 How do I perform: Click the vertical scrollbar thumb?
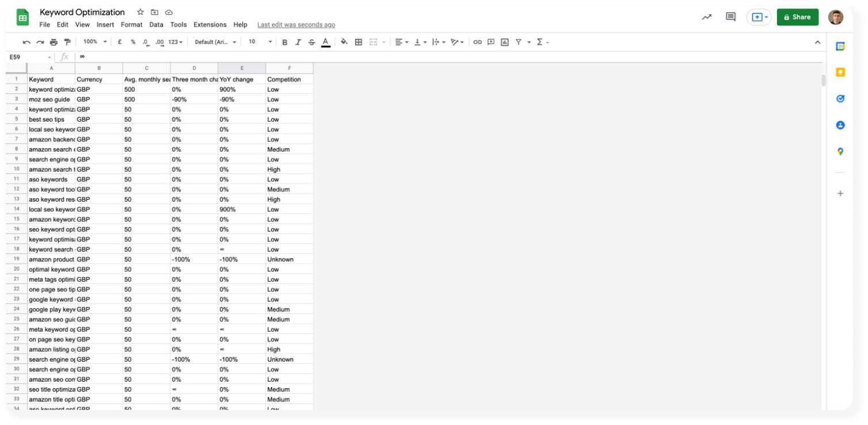point(824,80)
